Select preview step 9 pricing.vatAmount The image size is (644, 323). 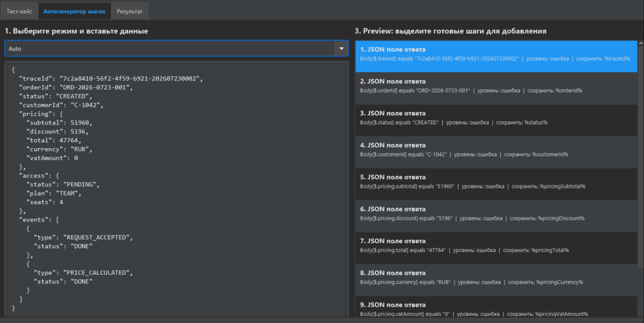coord(496,307)
